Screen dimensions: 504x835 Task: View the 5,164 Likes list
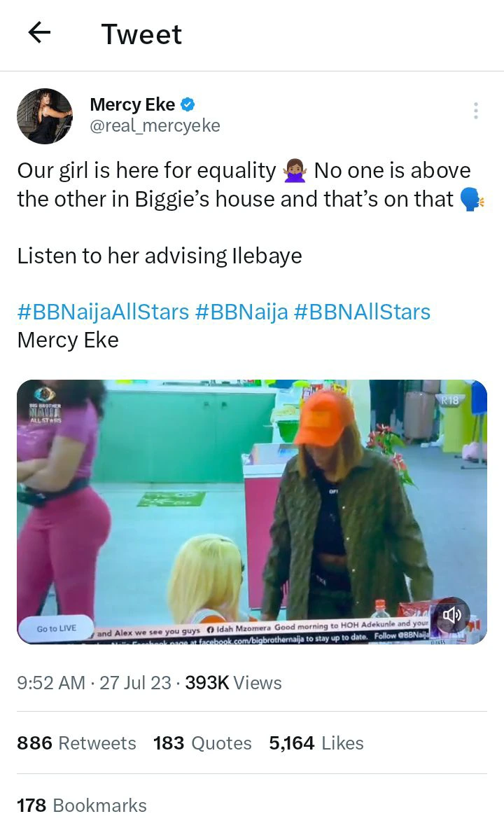click(316, 743)
